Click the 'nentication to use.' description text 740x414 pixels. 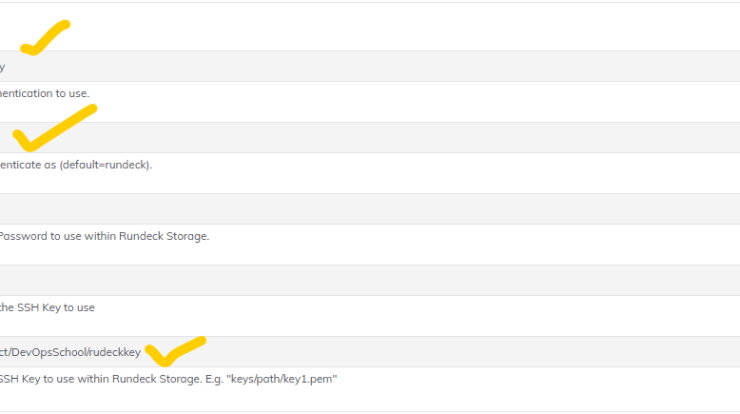[x=44, y=93]
